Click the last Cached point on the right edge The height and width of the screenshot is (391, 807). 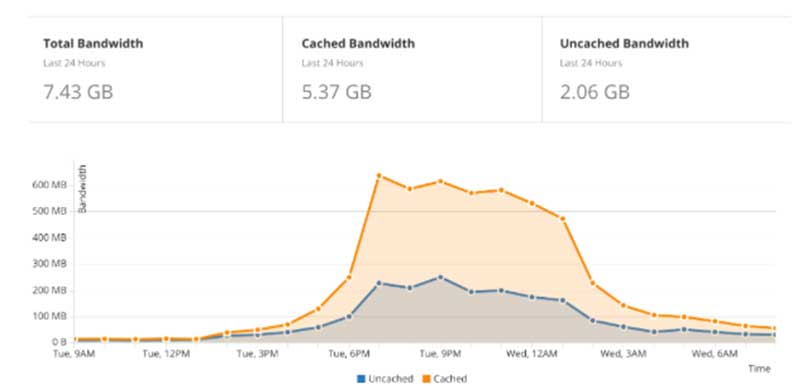click(774, 328)
